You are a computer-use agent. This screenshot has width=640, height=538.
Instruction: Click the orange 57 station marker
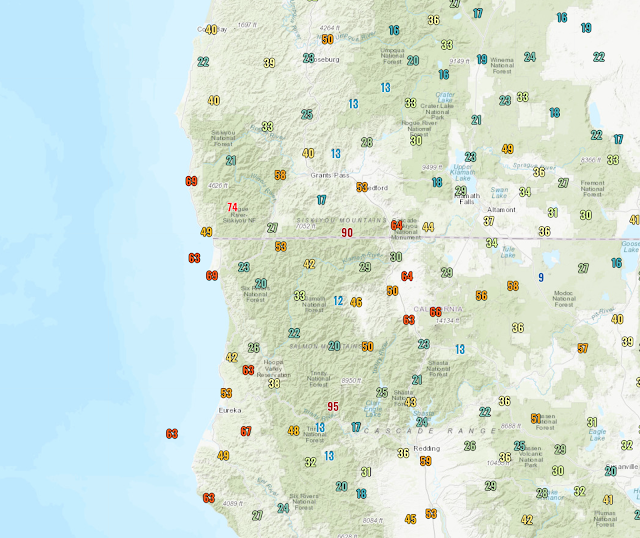[583, 348]
